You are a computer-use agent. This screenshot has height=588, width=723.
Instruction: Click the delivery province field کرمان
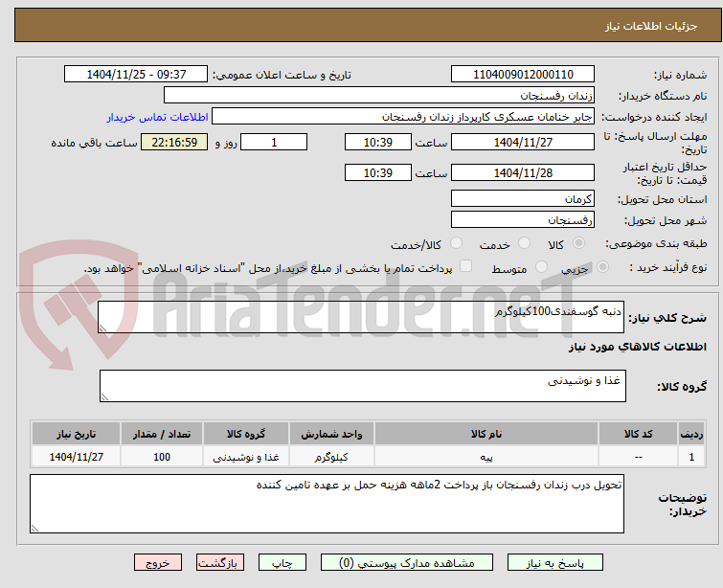point(523,199)
